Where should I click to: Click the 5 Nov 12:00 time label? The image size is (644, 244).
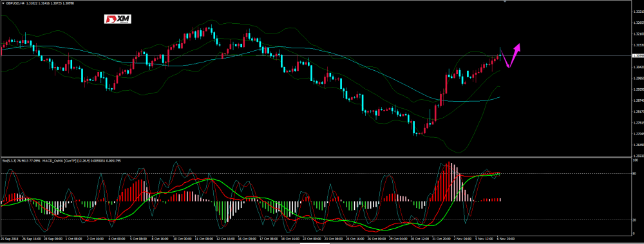point(485,239)
